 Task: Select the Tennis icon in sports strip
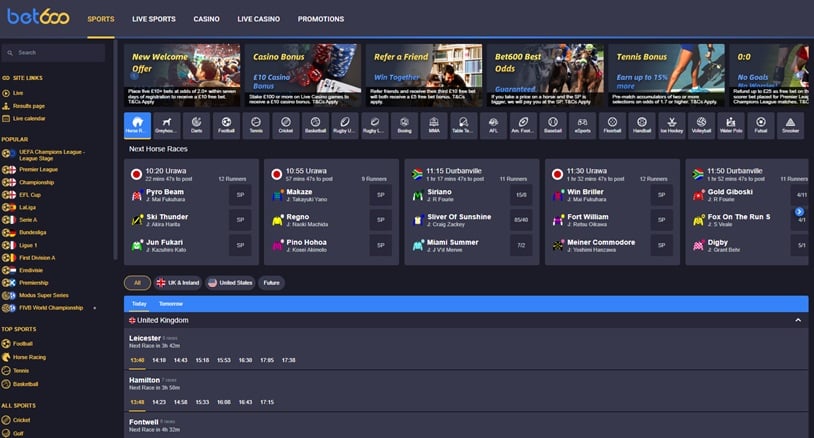tap(256, 125)
